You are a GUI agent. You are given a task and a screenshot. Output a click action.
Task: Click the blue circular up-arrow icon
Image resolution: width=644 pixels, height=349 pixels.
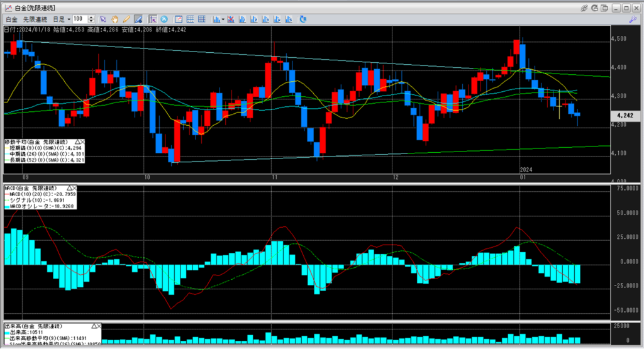[x=164, y=19]
